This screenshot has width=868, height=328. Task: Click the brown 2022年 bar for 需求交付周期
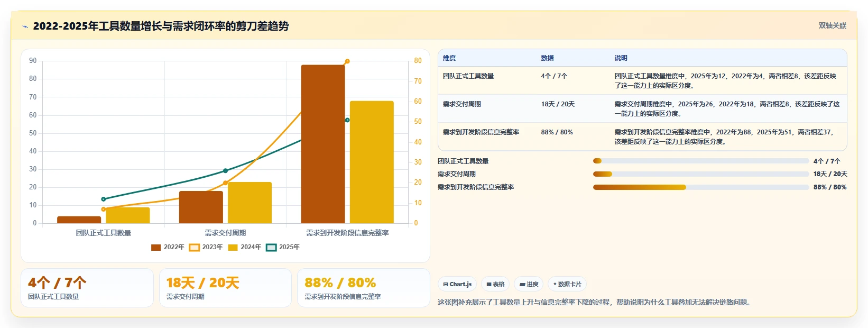pos(201,207)
